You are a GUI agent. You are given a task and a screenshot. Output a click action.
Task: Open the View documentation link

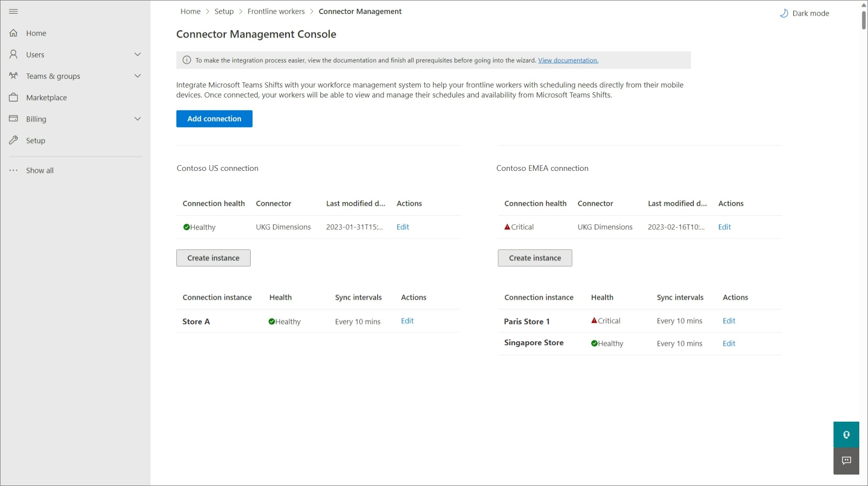[x=568, y=60]
